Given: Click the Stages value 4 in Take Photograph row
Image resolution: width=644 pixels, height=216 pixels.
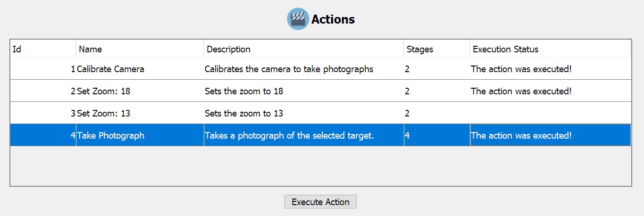Looking at the screenshot, I should pos(407,136).
